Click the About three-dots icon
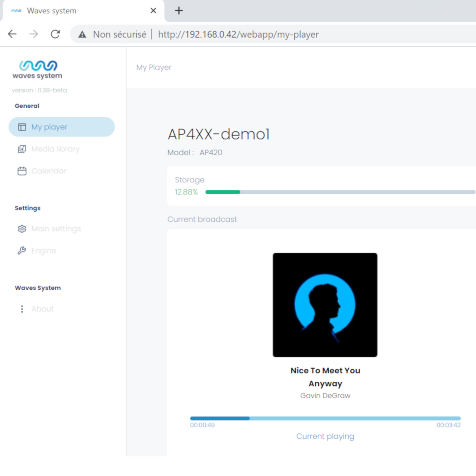This screenshot has width=476, height=476. tap(22, 309)
